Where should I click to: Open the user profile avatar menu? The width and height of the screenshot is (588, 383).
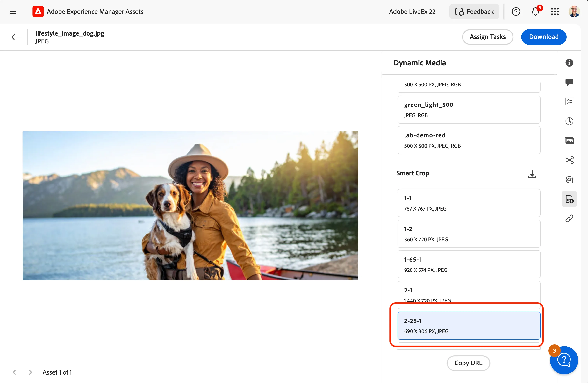tap(574, 11)
